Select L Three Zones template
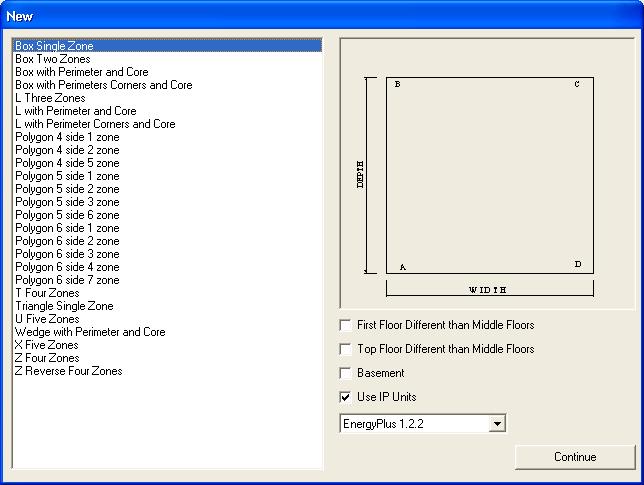Screen dimensions: 644x485 tap(168, 98)
